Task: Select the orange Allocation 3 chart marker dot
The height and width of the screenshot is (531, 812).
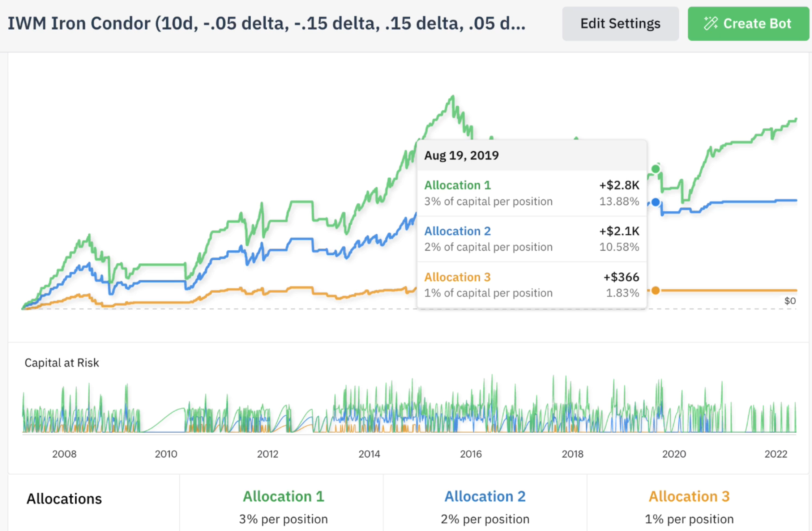Action: tap(655, 290)
